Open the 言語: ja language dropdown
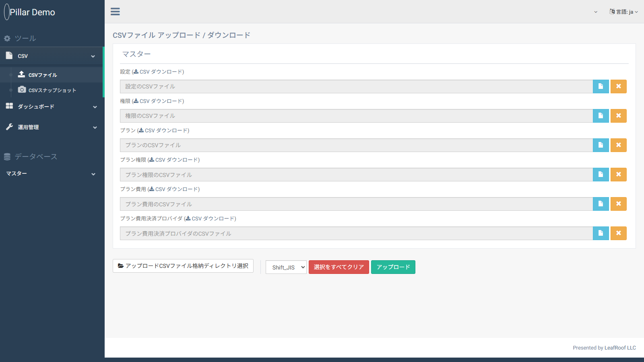 [623, 12]
